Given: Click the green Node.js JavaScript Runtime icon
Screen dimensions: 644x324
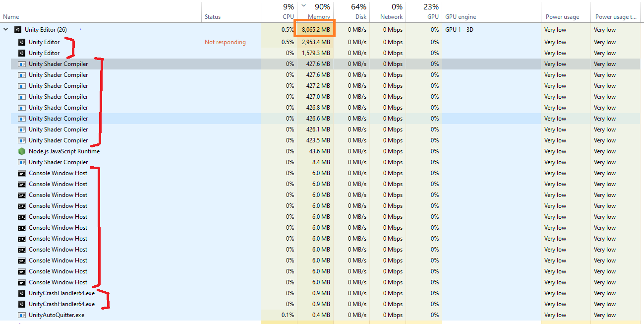Looking at the screenshot, I should (21, 151).
